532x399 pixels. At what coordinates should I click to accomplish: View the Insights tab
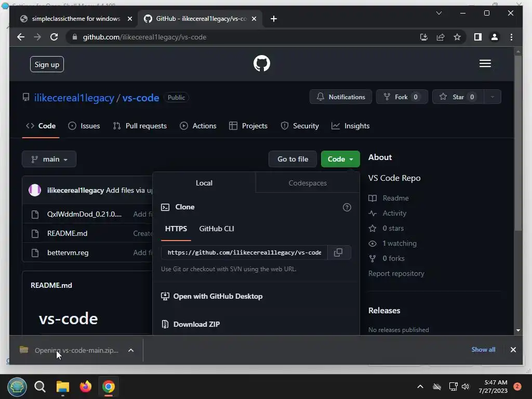coord(351,126)
